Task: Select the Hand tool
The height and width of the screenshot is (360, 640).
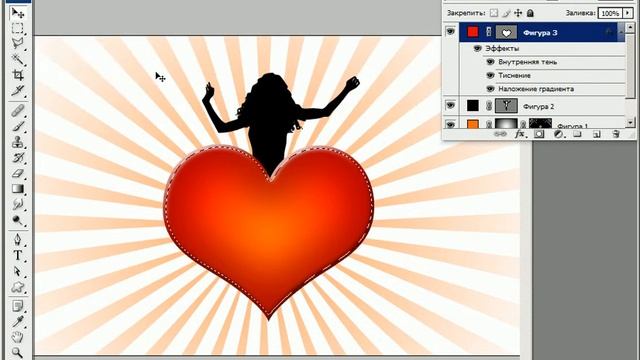Action: click(18, 337)
